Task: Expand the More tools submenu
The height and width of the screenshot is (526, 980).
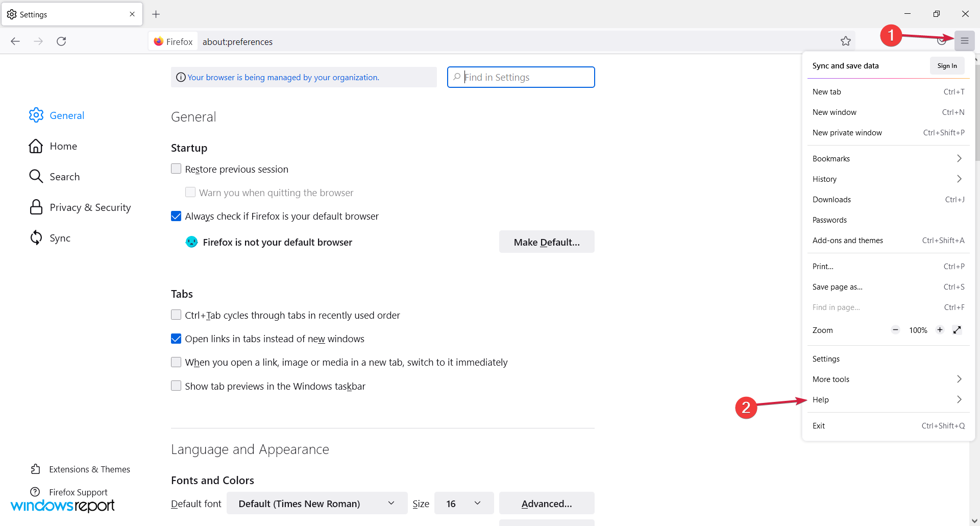Action: click(x=888, y=379)
